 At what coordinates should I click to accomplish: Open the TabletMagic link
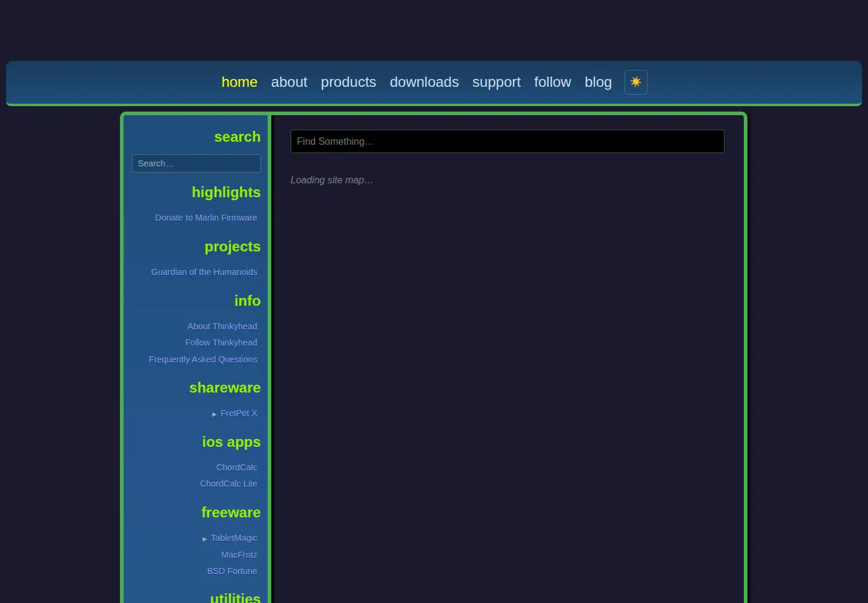coord(234,538)
